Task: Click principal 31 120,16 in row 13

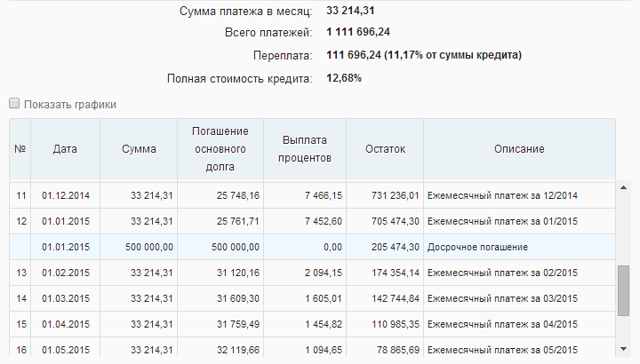Action: pos(238,273)
